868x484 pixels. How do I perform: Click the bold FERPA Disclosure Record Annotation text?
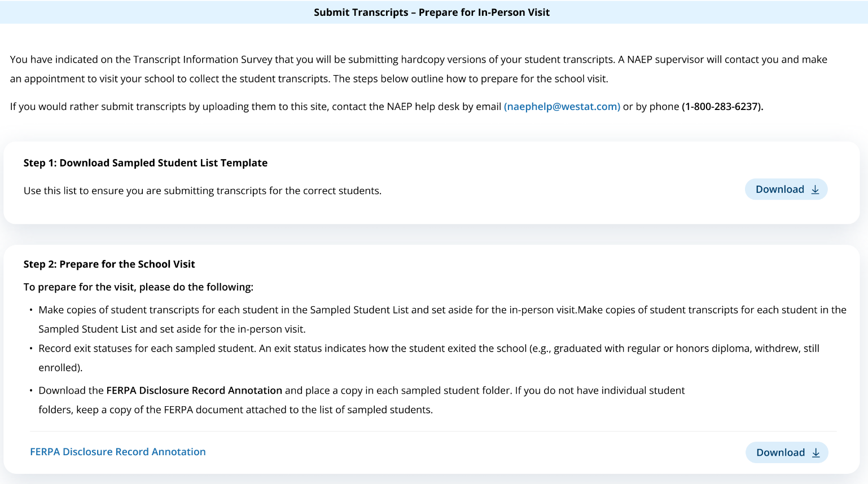(x=194, y=390)
